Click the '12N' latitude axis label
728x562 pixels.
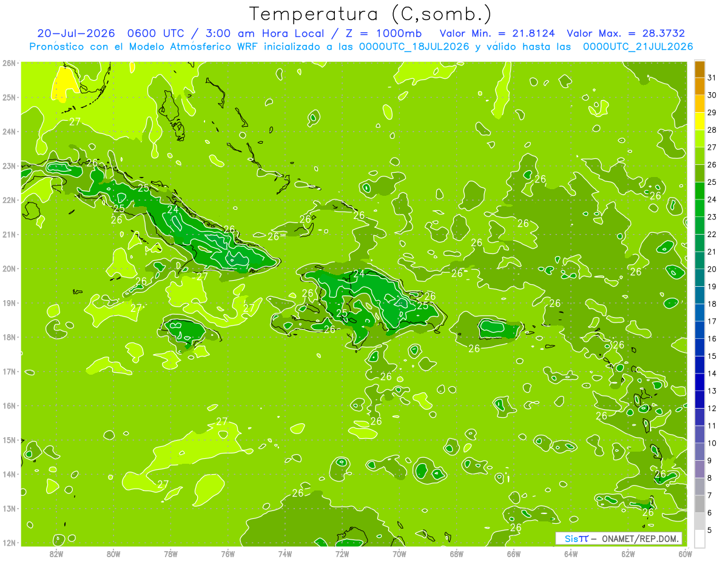click(9, 543)
